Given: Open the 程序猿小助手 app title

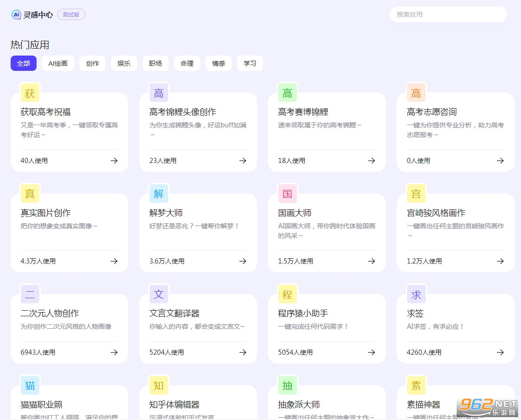Looking at the screenshot, I should pos(303,313).
